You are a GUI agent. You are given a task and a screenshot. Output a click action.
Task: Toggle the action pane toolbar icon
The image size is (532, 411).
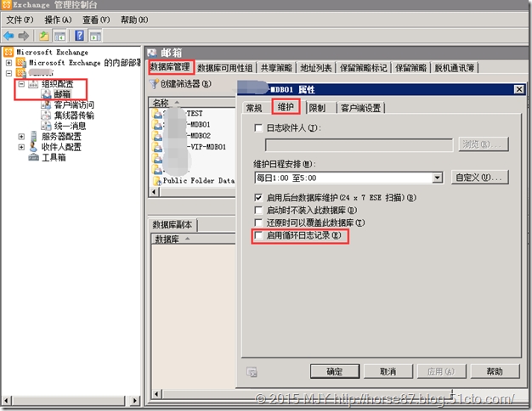96,36
